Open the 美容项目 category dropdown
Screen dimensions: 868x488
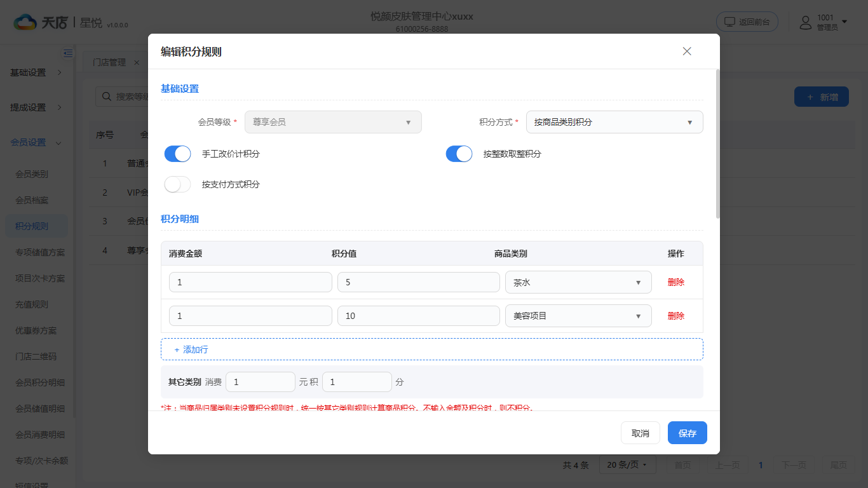coord(578,316)
